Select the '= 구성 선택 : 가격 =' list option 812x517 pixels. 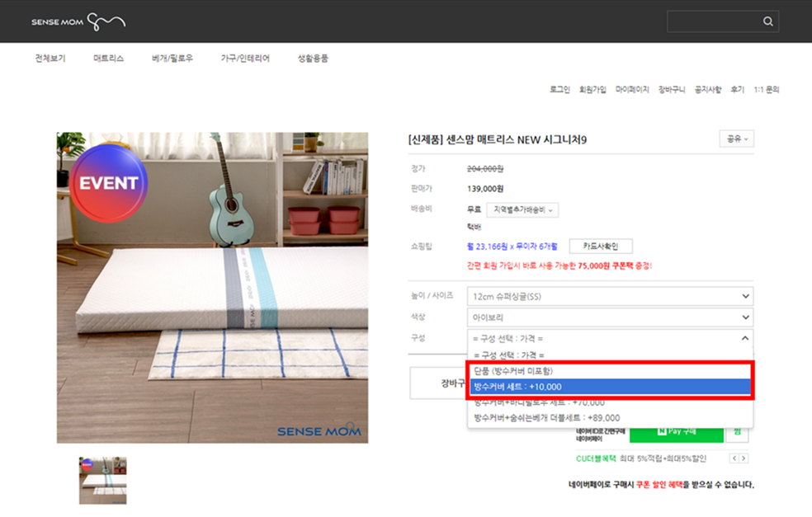[x=610, y=355]
